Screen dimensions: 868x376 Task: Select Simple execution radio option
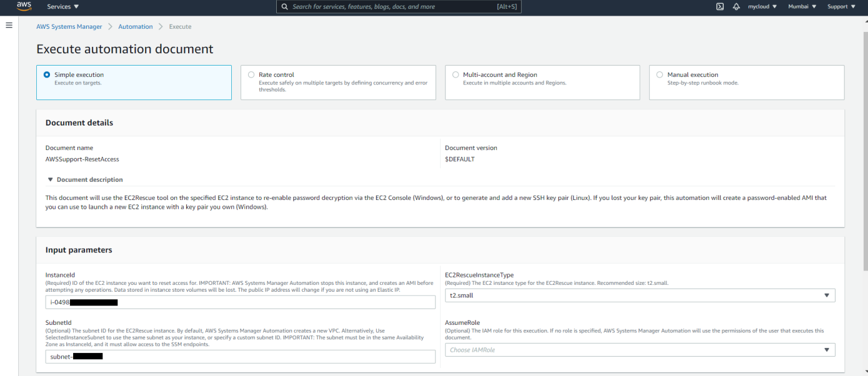47,74
